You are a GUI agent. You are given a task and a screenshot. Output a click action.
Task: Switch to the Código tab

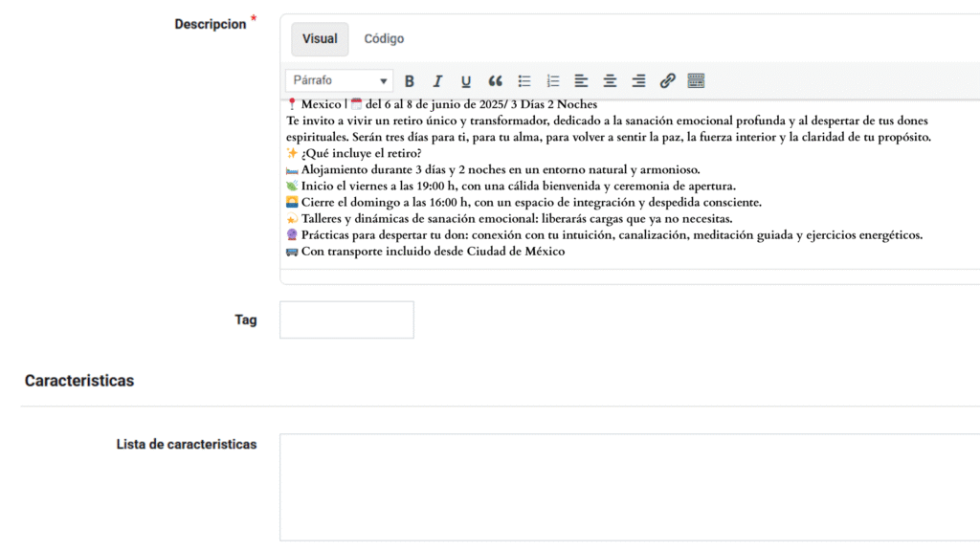click(x=384, y=39)
